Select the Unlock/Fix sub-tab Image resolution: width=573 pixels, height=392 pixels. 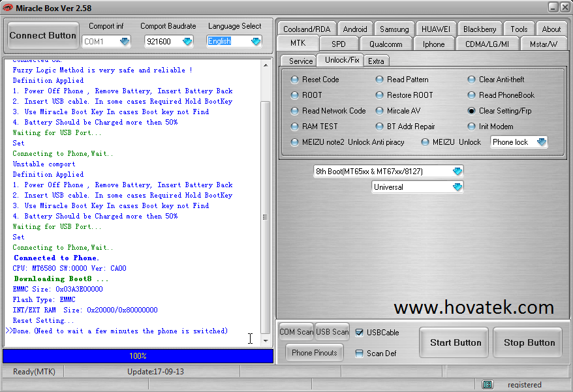[342, 60]
